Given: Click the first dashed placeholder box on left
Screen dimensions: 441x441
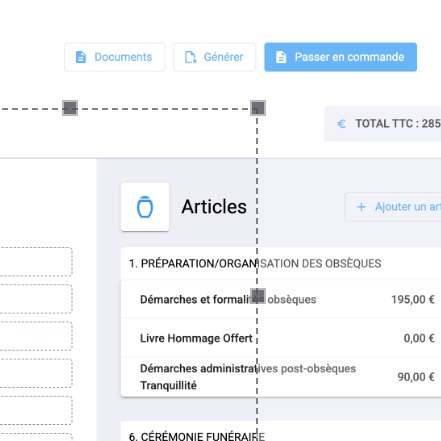Looking at the screenshot, I should click(x=36, y=262).
